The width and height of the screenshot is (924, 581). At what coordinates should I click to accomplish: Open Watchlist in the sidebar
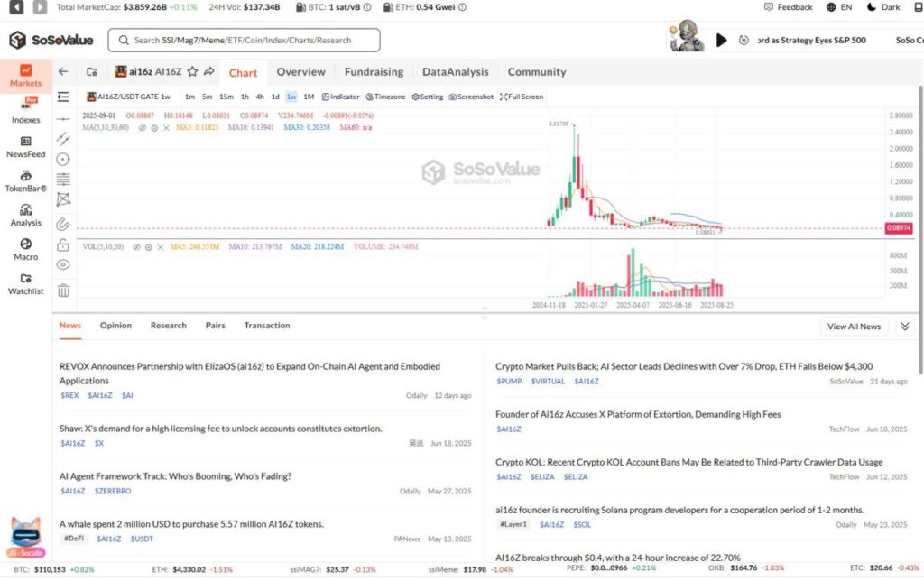[25, 283]
